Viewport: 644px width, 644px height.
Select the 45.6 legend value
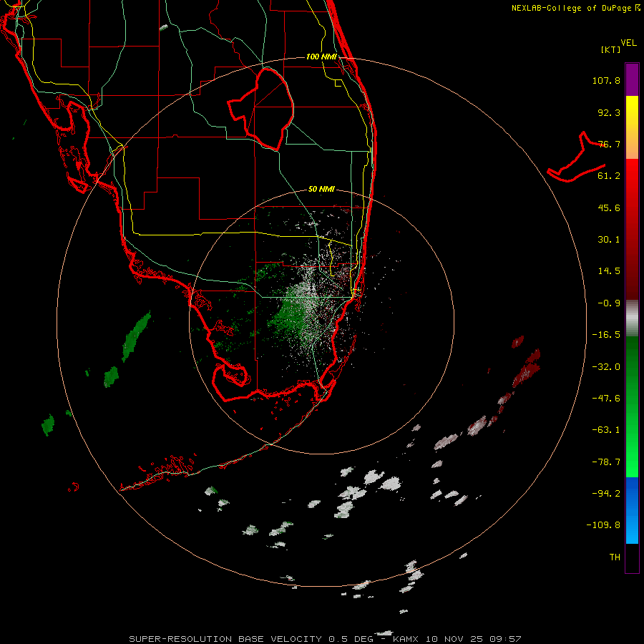(x=609, y=208)
